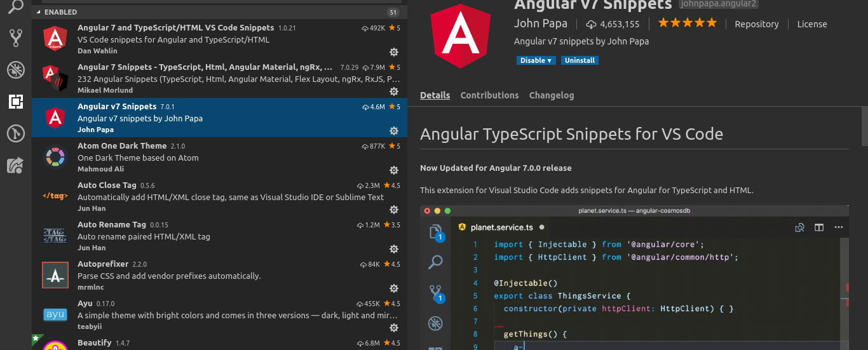Click the Angular 7 and TypeScript/HTML extension logo
Image resolution: width=868 pixels, height=350 pixels.
tap(55, 39)
